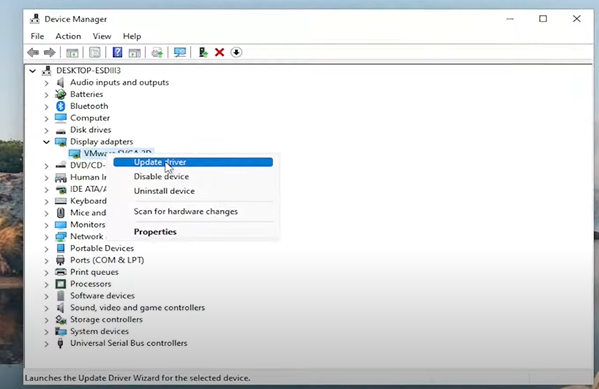Collapse the Display adapters chevron

tap(46, 142)
